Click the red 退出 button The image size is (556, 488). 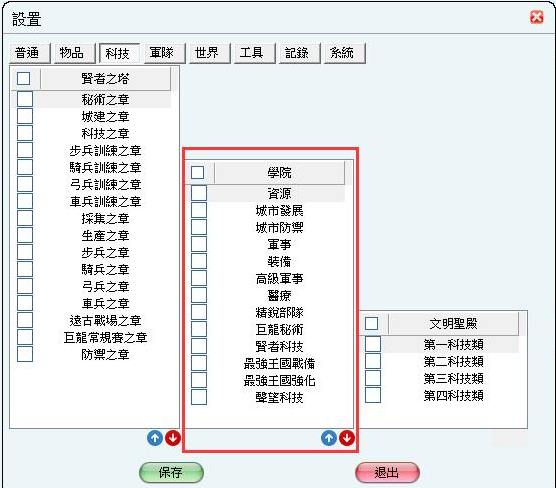click(387, 472)
